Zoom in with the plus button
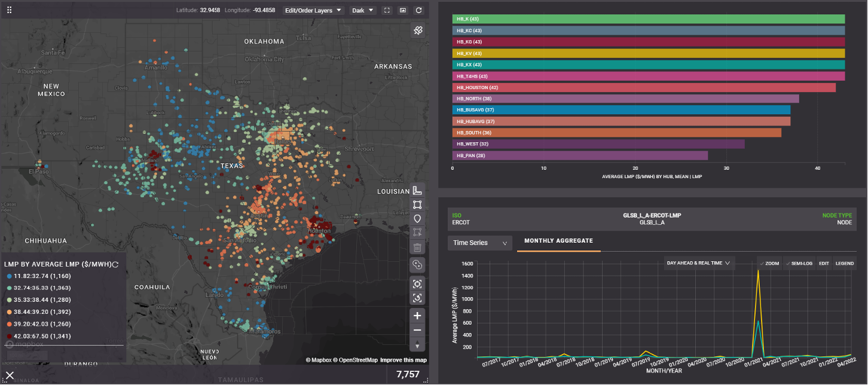This screenshot has height=385, width=868. (x=417, y=316)
